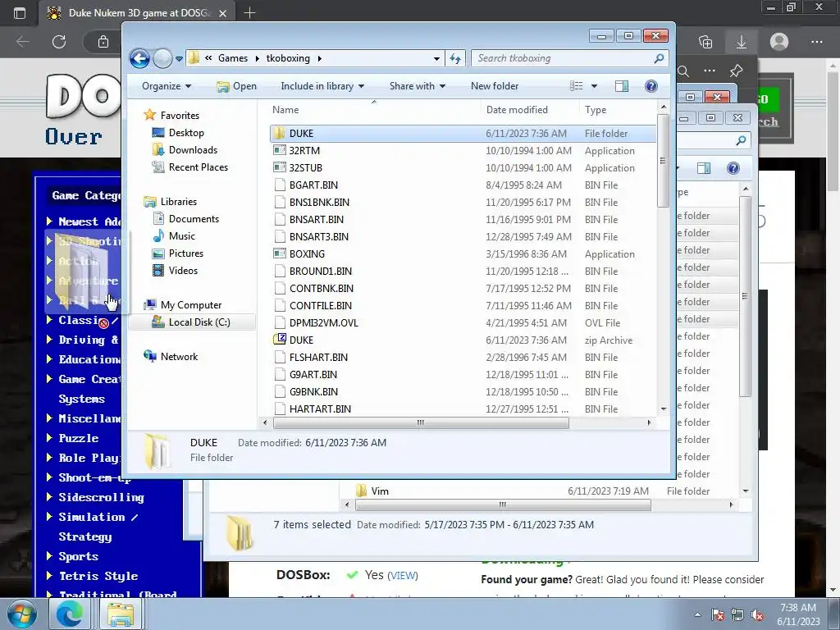Viewport: 840px width, 630px height.
Task: Select the Vim folder in back Explorer window
Action: coord(380,491)
